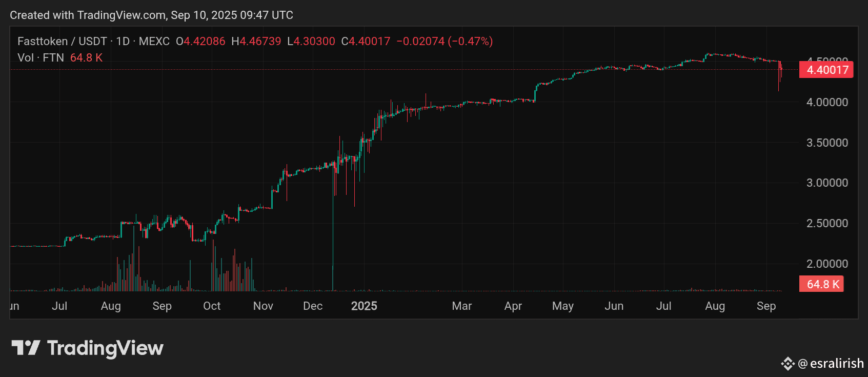Click the red 64.8 K volume label
868x377 pixels.
[821, 284]
